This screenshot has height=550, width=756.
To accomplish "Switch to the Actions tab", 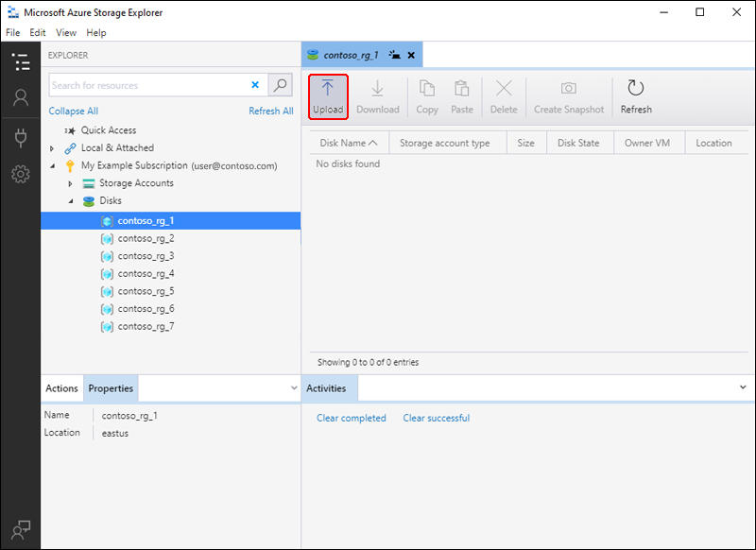I will tap(61, 388).
